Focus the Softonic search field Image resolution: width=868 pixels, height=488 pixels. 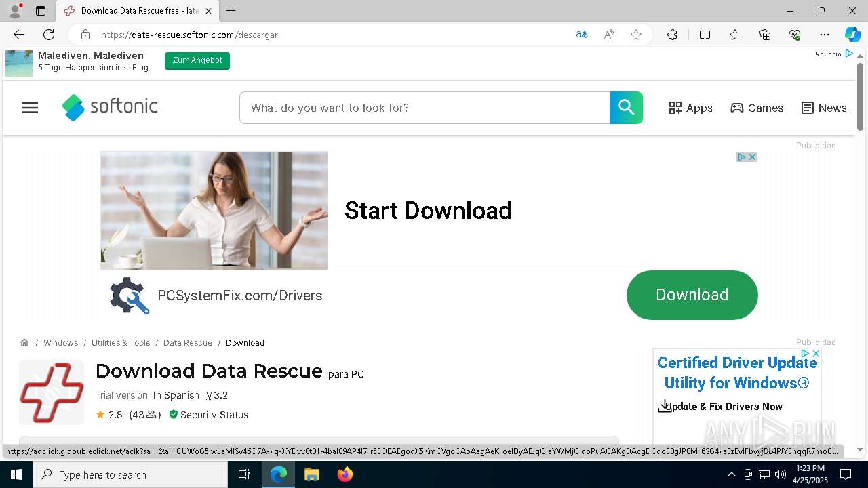point(425,108)
